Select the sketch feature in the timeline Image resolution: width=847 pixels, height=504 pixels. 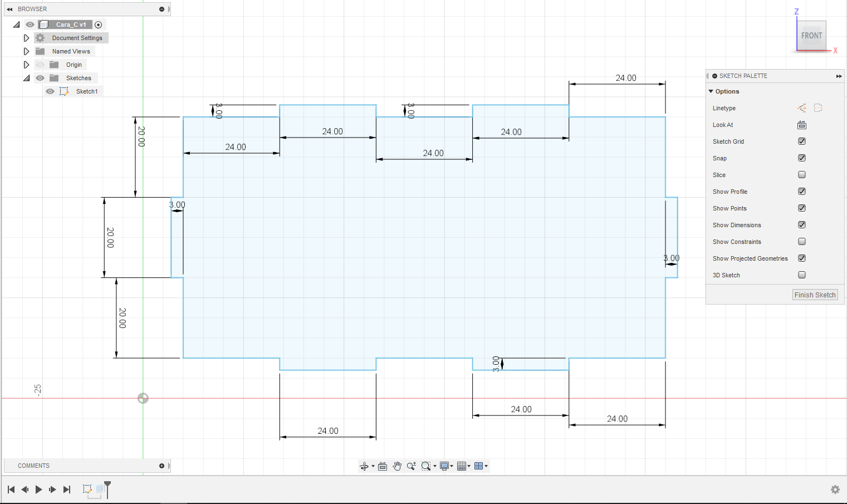pos(87,489)
